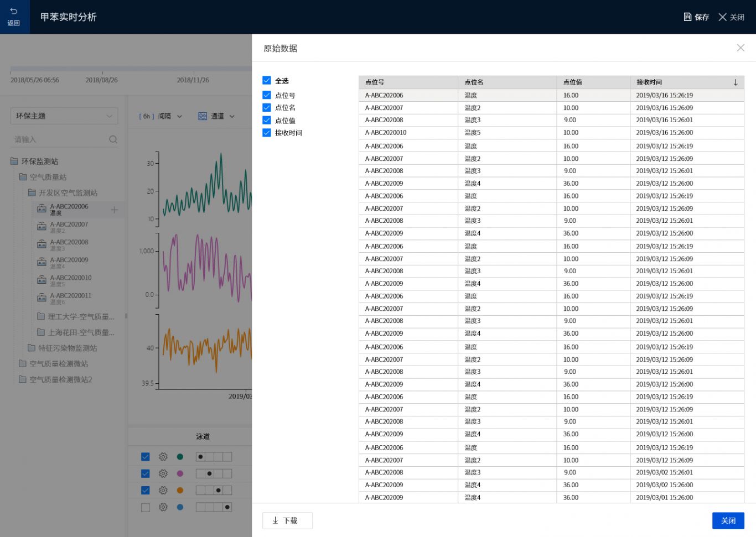Click the green series color dot

click(x=180, y=457)
